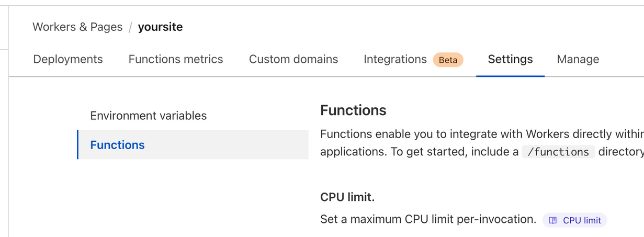Open the Functions metrics tab
The width and height of the screenshot is (644, 237).
click(176, 60)
